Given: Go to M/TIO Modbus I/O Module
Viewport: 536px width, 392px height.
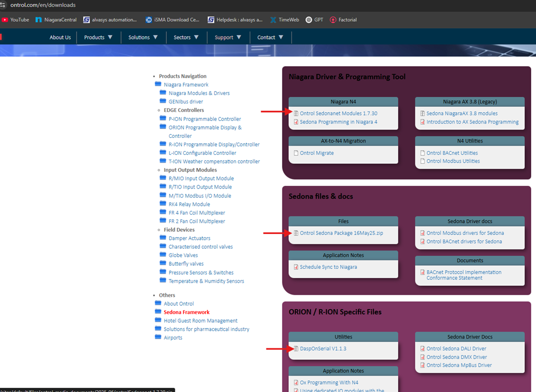Looking at the screenshot, I should 200,195.
